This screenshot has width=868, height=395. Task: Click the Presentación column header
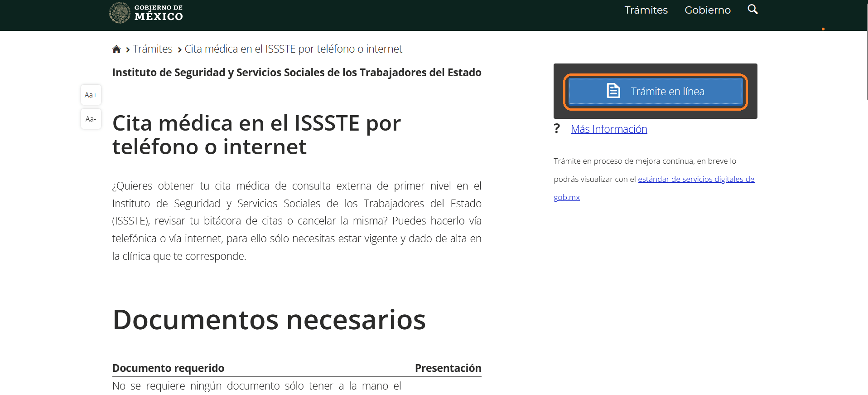pyautogui.click(x=448, y=368)
